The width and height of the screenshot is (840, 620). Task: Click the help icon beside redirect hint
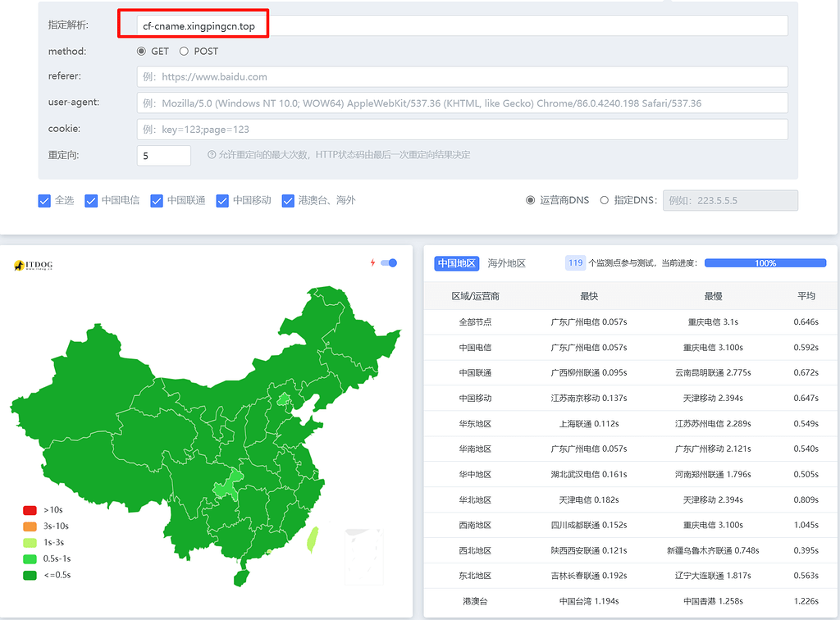(x=212, y=155)
